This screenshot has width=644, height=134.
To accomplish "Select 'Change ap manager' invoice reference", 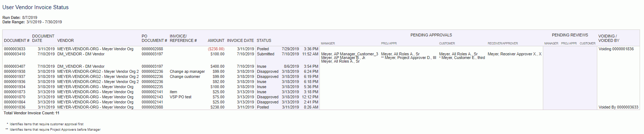I will click(187, 71).
